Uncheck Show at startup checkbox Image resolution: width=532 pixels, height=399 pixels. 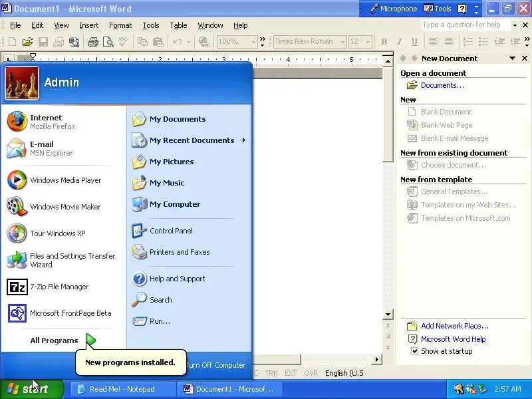click(x=414, y=351)
